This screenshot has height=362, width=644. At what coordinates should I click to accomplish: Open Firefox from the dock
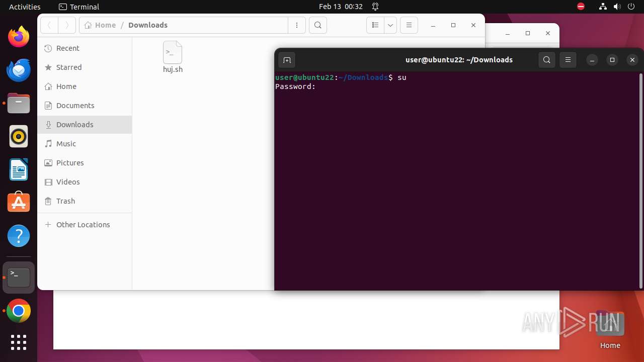coord(19,37)
